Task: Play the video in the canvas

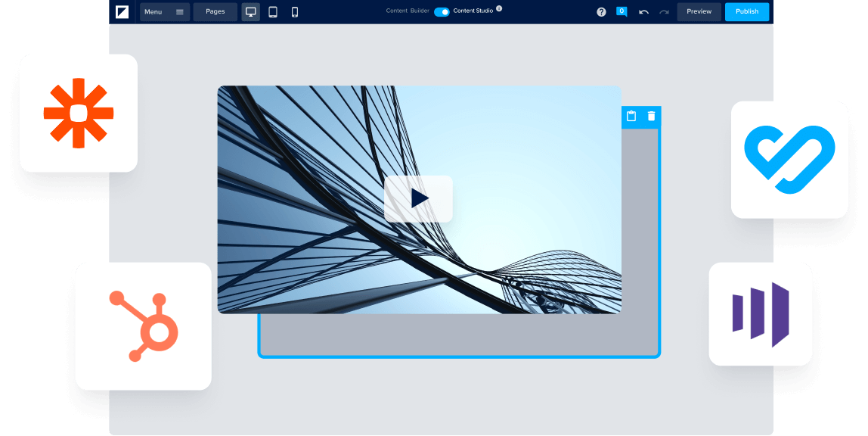Action: [x=418, y=199]
